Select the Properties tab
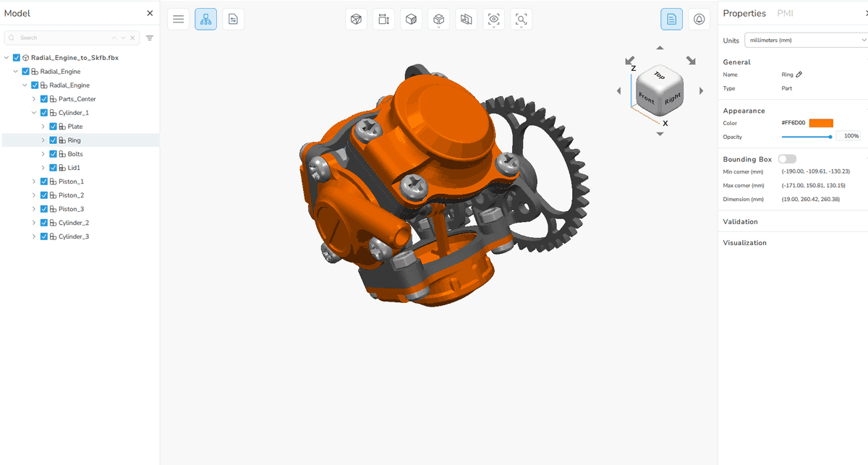Screen dimensions: 868x465 pos(745,13)
